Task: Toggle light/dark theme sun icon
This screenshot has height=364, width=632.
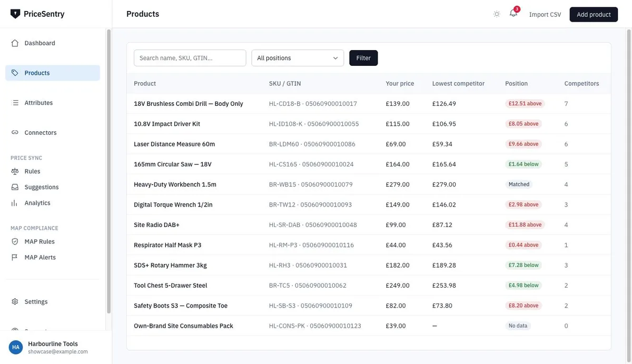Action: click(497, 14)
